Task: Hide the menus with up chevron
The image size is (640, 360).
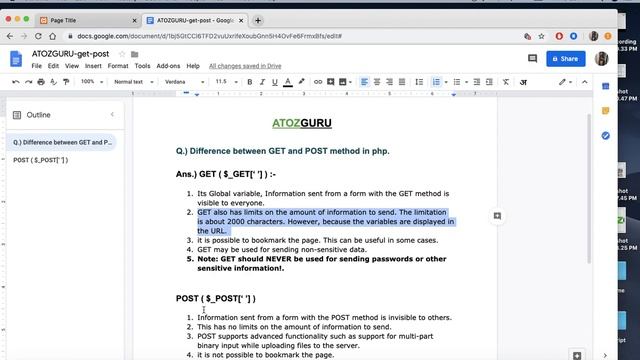Action: click(x=584, y=82)
